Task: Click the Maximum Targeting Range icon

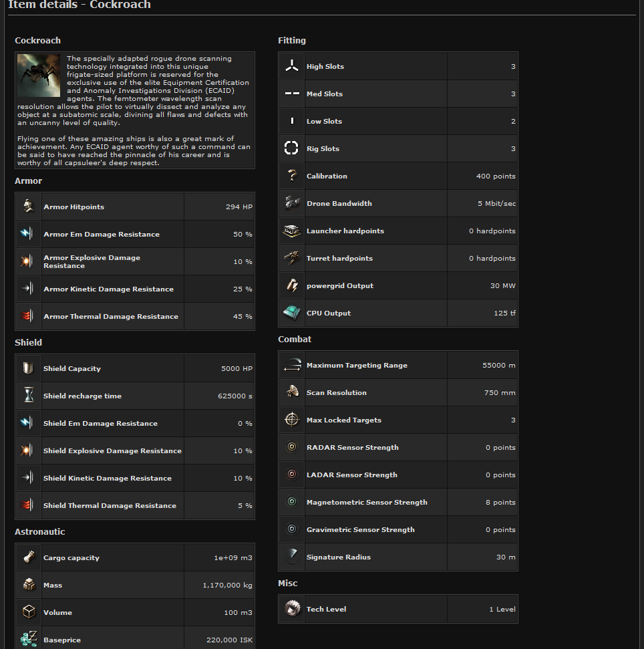Action: click(x=291, y=365)
